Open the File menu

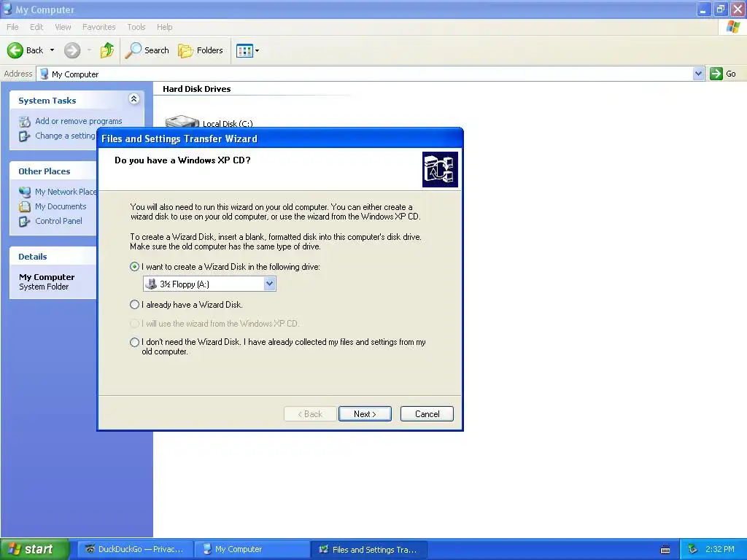(x=12, y=27)
